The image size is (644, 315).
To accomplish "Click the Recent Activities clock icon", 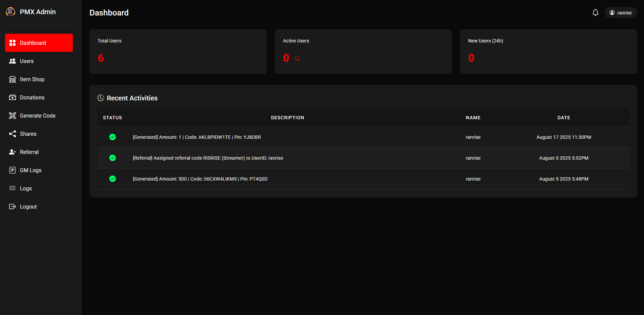I will 101,98.
